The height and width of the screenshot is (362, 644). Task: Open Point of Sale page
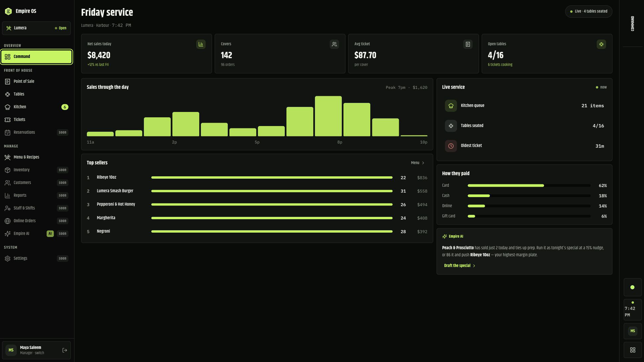tap(36, 81)
